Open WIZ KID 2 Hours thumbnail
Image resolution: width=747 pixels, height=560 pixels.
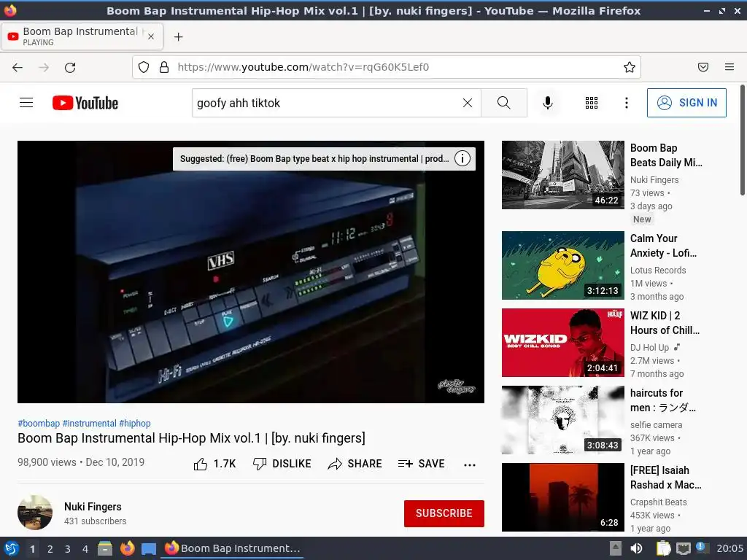(562, 343)
